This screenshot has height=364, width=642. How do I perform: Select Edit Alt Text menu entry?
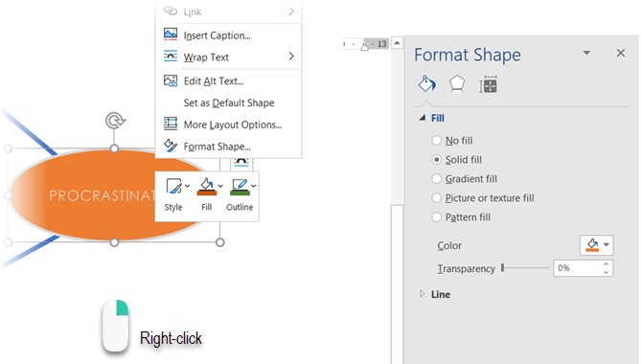point(228,81)
